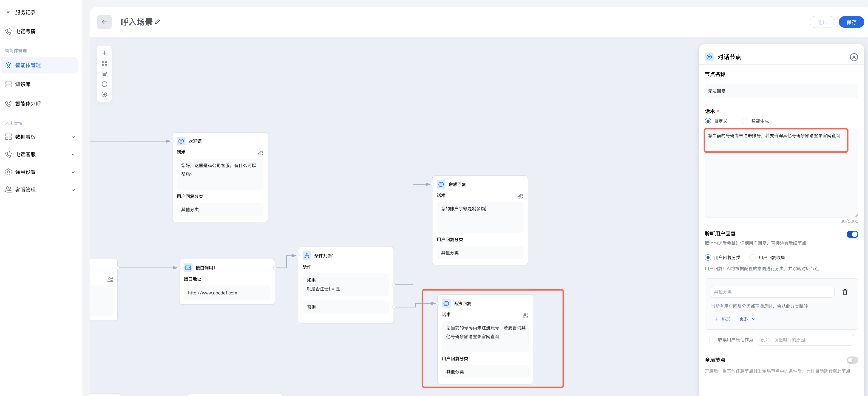
Task: Select 智能生成 radio option
Action: point(745,121)
